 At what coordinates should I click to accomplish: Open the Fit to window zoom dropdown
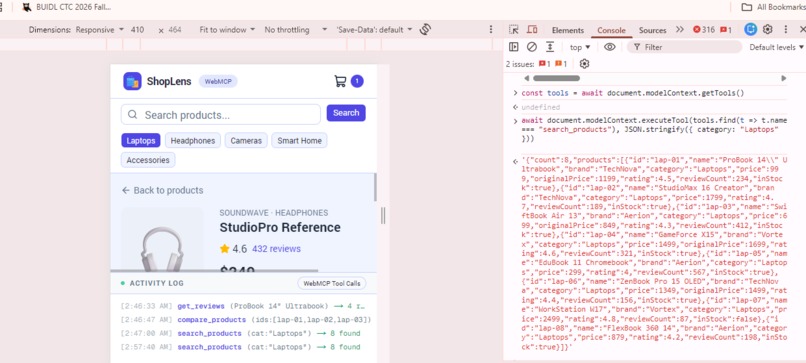coord(227,30)
